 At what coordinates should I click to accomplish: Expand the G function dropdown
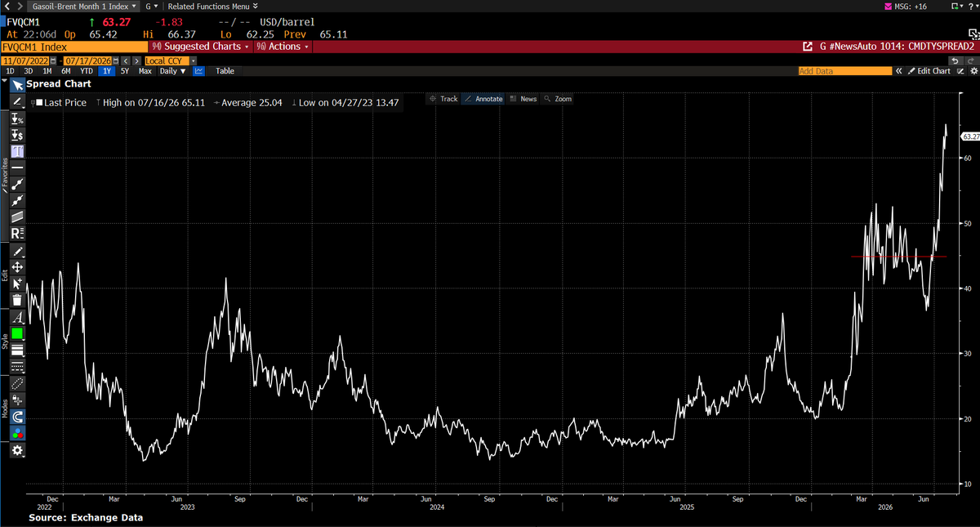(x=152, y=6)
